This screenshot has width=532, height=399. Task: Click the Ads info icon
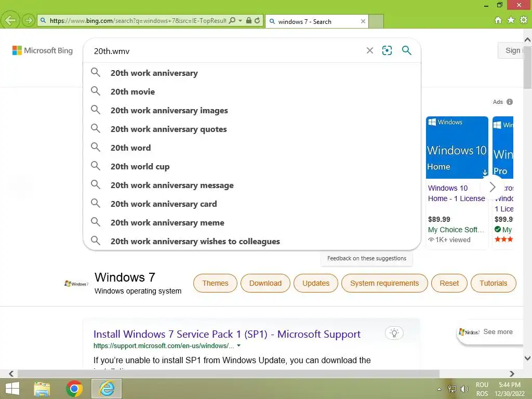[x=510, y=102]
